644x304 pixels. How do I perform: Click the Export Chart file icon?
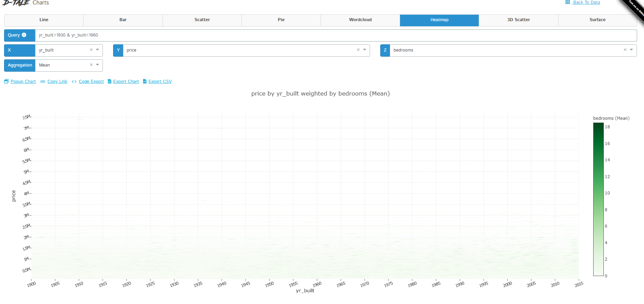pos(110,81)
